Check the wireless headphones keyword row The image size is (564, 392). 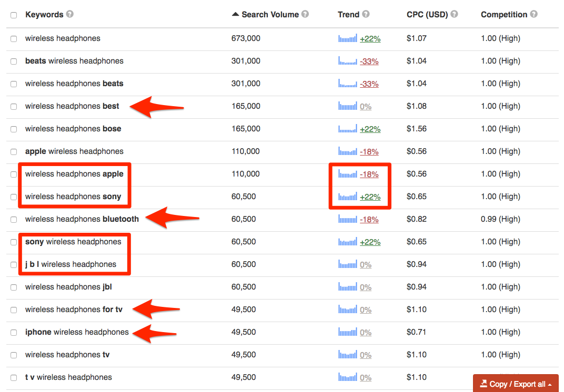coord(13,38)
